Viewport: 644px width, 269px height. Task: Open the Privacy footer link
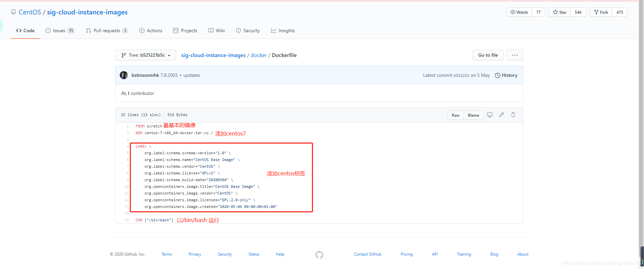click(195, 254)
